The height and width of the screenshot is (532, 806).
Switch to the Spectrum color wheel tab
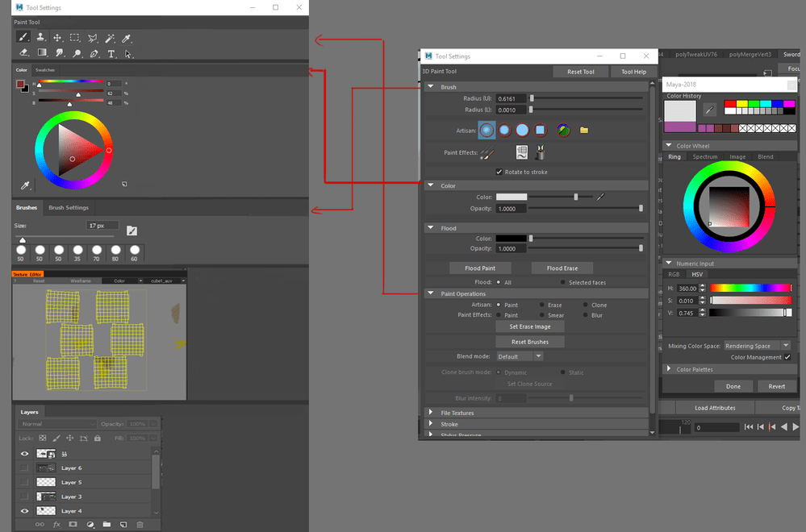(704, 156)
